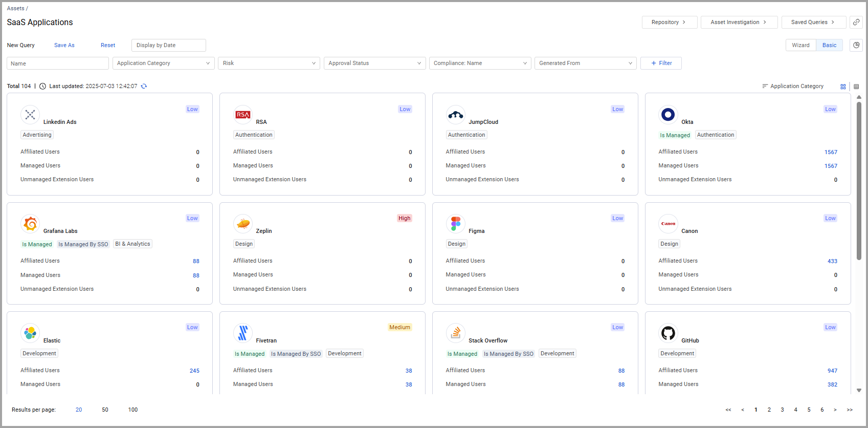Click the Save As link
This screenshot has width=868, height=428.
click(64, 45)
